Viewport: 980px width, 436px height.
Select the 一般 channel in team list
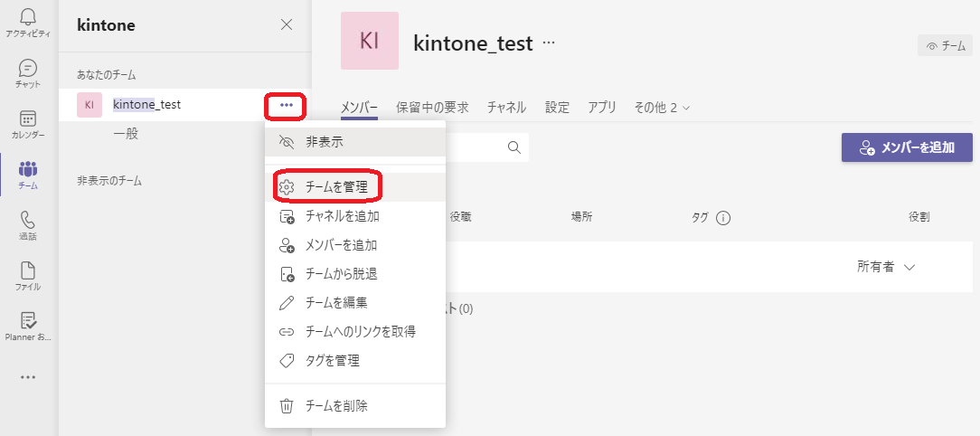pyautogui.click(x=126, y=134)
